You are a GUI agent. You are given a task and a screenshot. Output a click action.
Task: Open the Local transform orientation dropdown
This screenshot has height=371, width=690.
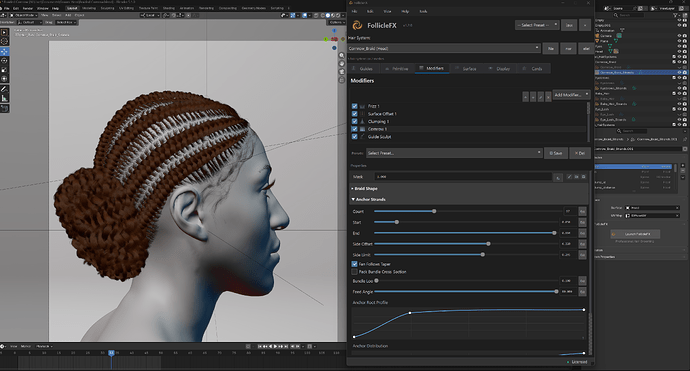150,15
